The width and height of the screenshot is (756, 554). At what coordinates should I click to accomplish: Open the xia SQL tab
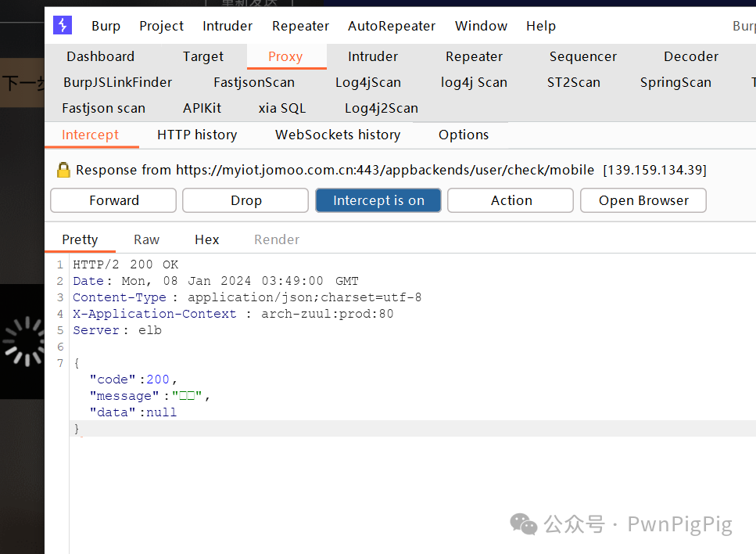282,108
